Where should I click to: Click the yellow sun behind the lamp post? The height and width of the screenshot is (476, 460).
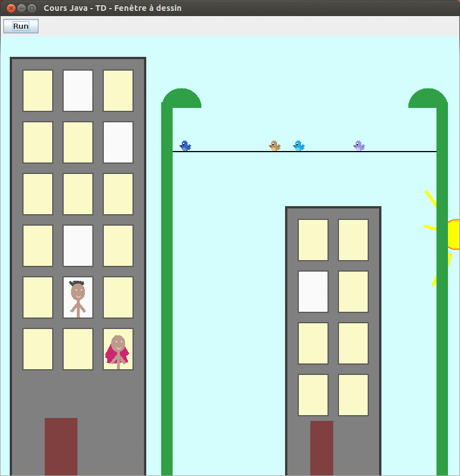(x=454, y=234)
